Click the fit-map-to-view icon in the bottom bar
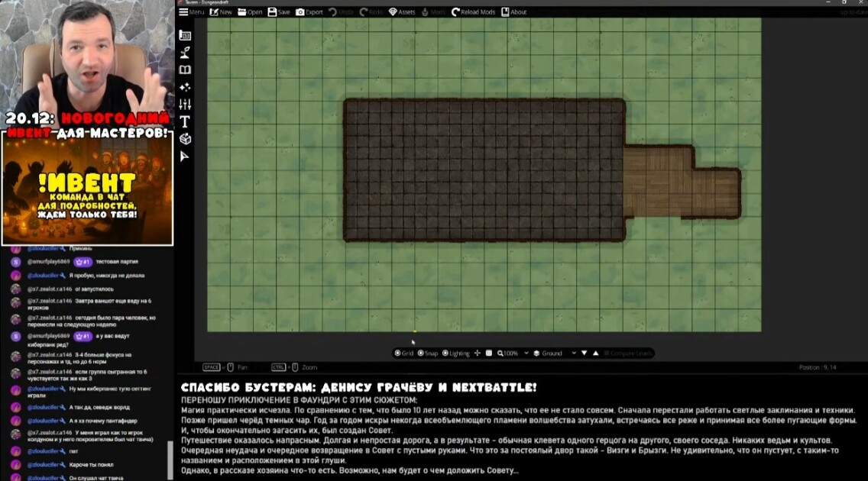 pos(489,353)
